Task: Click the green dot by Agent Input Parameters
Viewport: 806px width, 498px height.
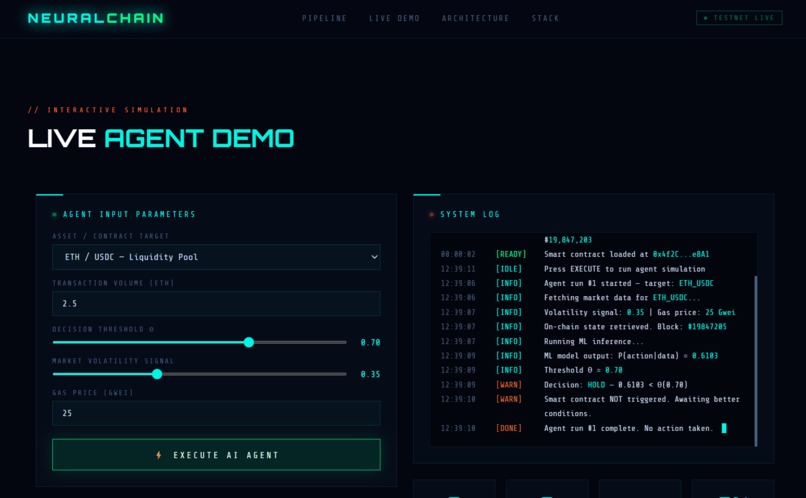Action: [x=54, y=214]
